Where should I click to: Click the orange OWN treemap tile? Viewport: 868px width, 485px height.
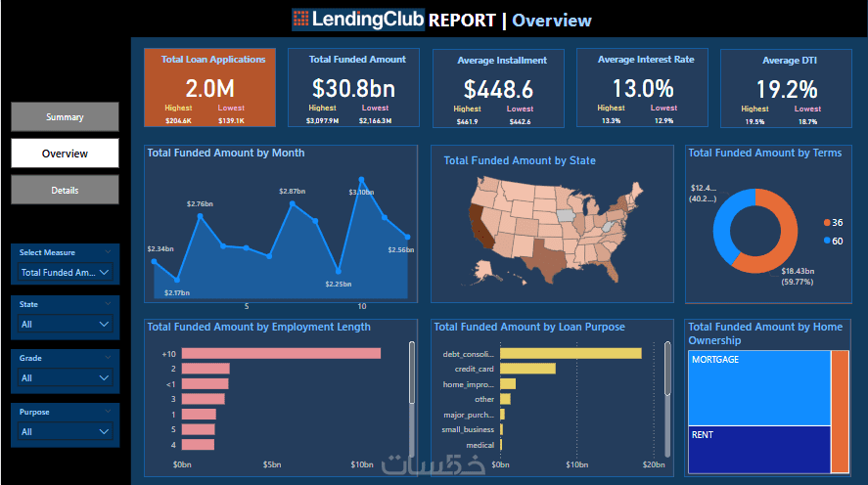840,412
